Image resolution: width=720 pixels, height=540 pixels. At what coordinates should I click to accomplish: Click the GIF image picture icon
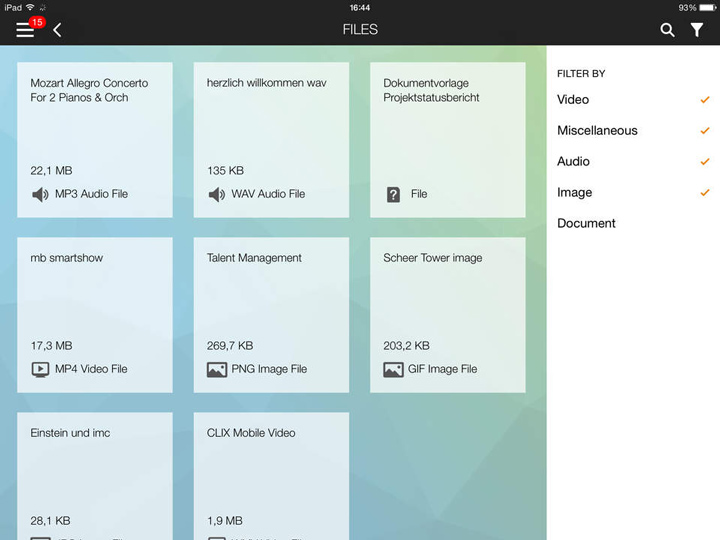[x=393, y=370]
